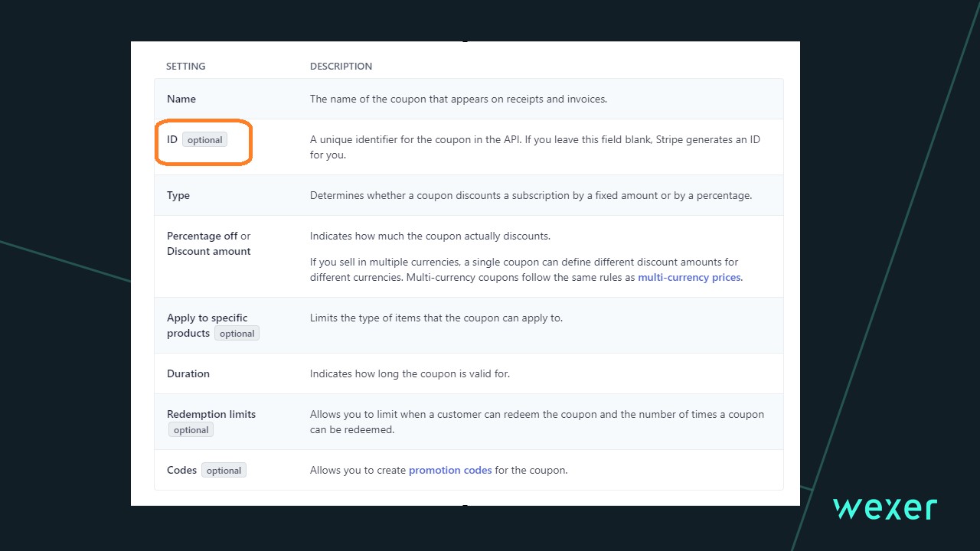The height and width of the screenshot is (551, 980).
Task: Open the promotion codes link
Action: (x=450, y=470)
